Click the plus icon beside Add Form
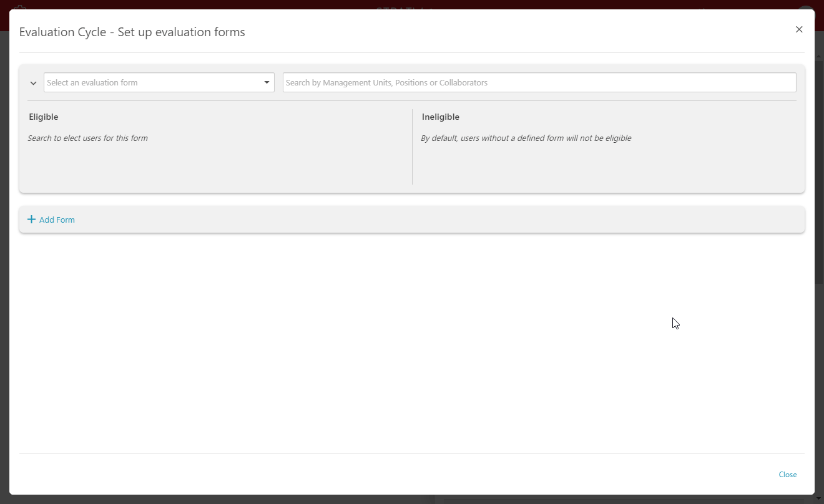 pos(31,220)
